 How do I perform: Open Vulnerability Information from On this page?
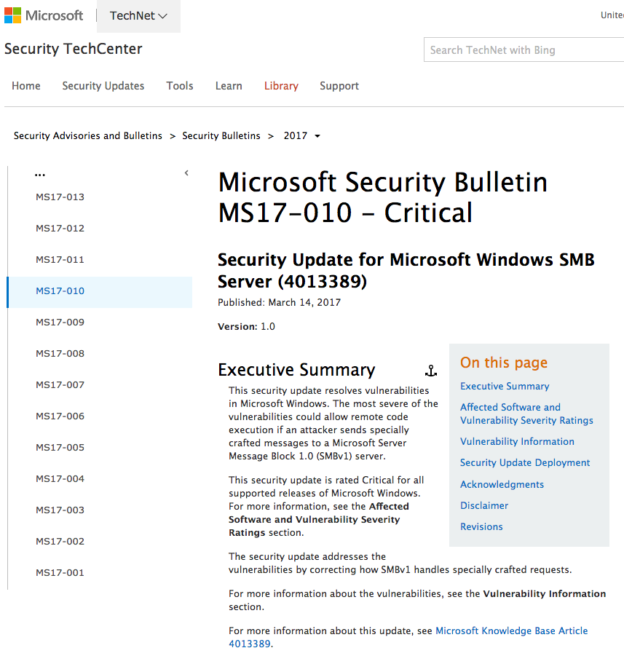517,441
